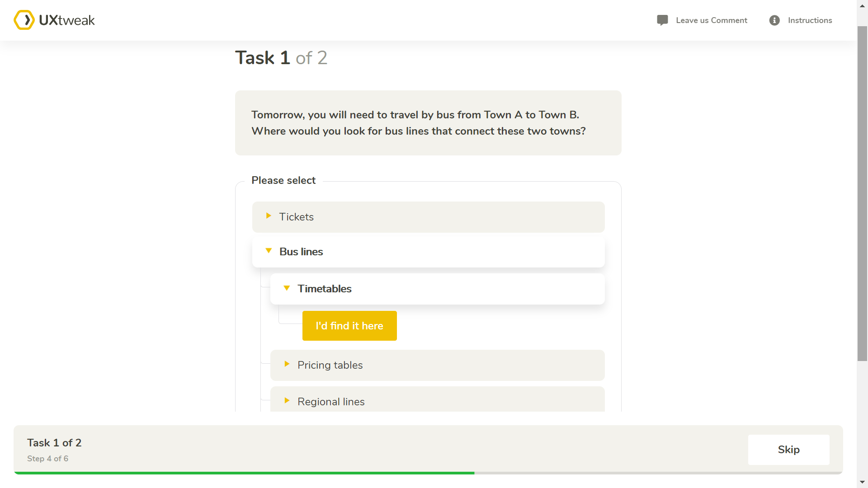Open the Leave us Comment link
868x488 pixels.
click(711, 20)
